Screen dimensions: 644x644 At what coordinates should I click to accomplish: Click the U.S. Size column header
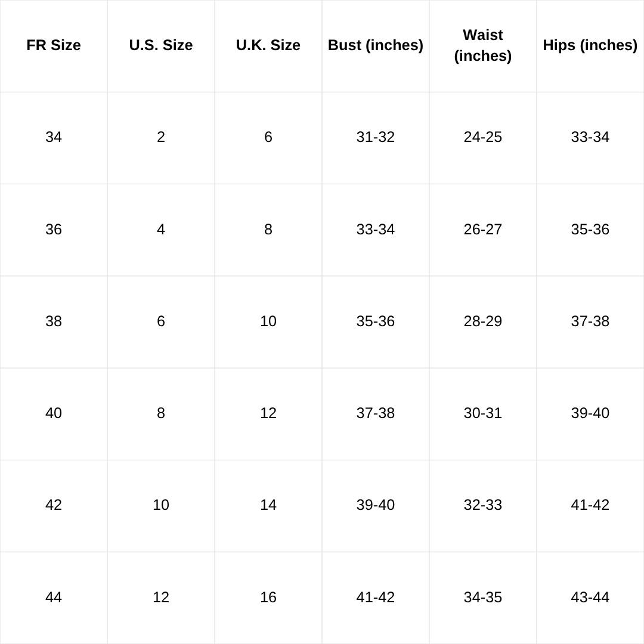click(161, 45)
